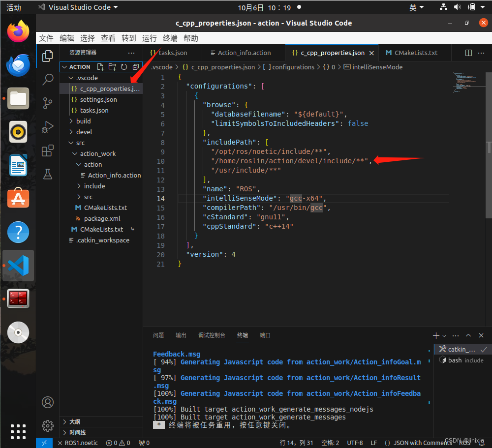Screen dimensions: 492x448
Task: Click ROS1.noetic status bar item
Action: tap(78, 443)
